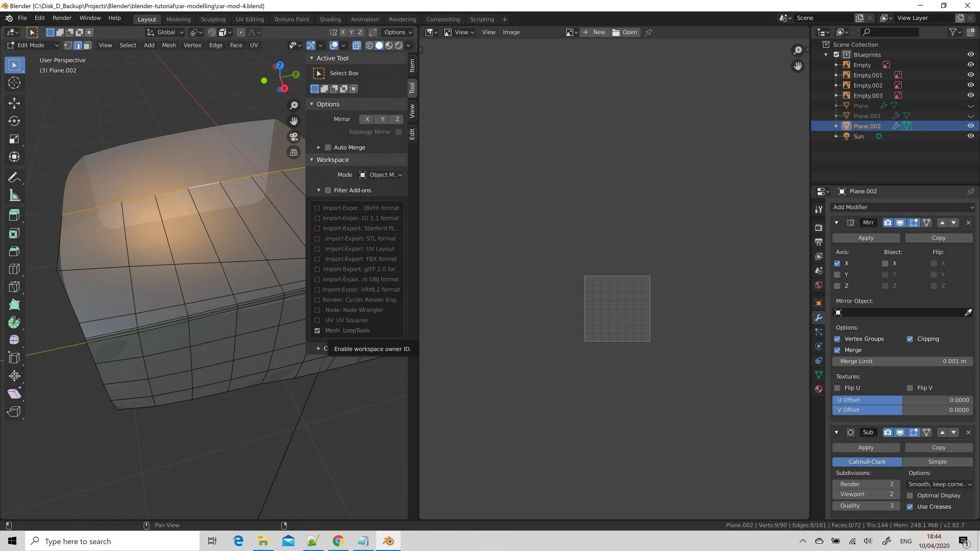Disable the Clipping checkbox in Mirror modifier
This screenshot has height=551, width=980.
point(910,339)
